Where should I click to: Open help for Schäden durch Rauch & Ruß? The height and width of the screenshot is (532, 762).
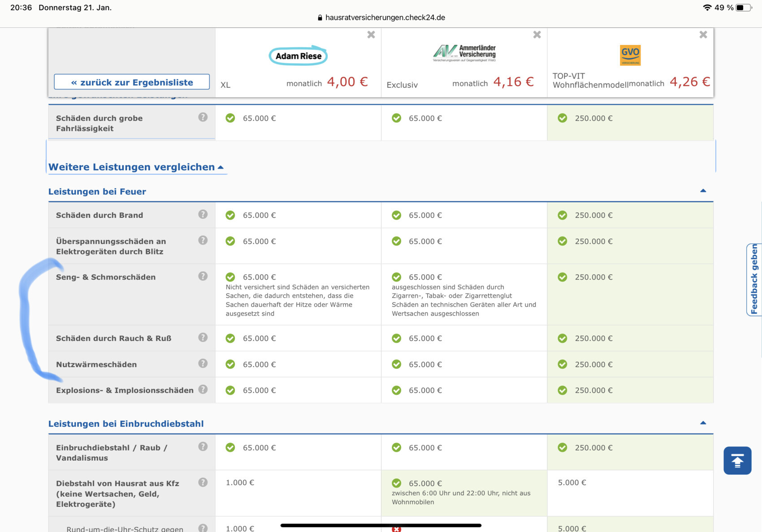click(203, 337)
